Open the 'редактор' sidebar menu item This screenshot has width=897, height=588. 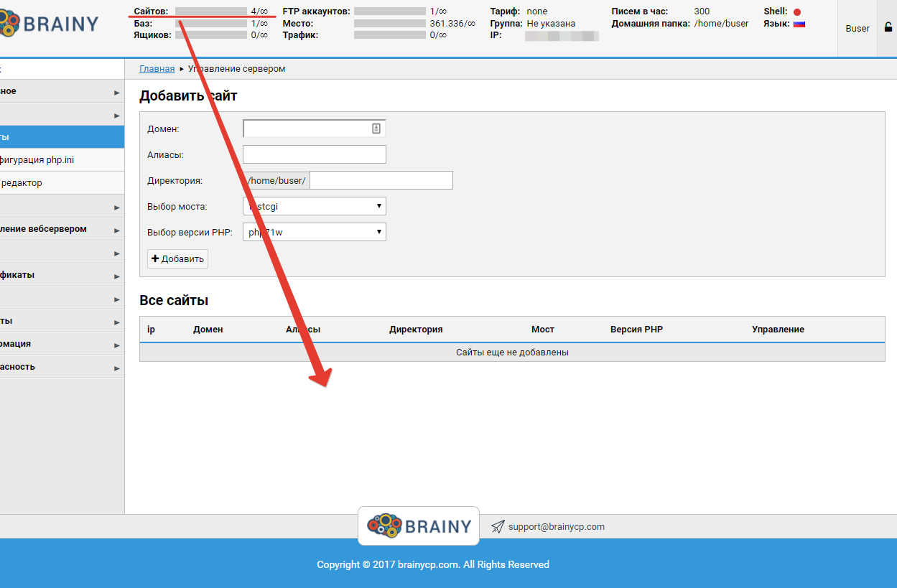(x=62, y=183)
